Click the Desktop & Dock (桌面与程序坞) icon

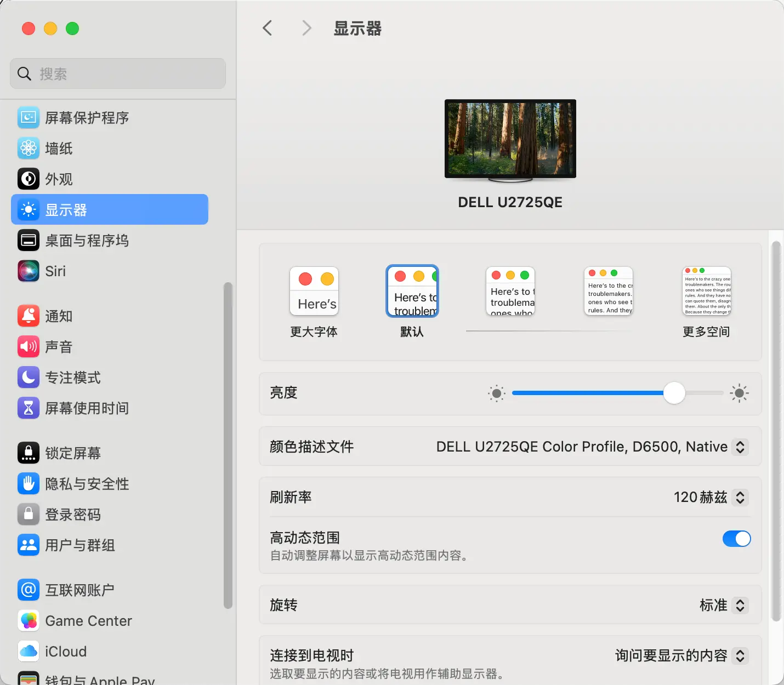tap(29, 240)
